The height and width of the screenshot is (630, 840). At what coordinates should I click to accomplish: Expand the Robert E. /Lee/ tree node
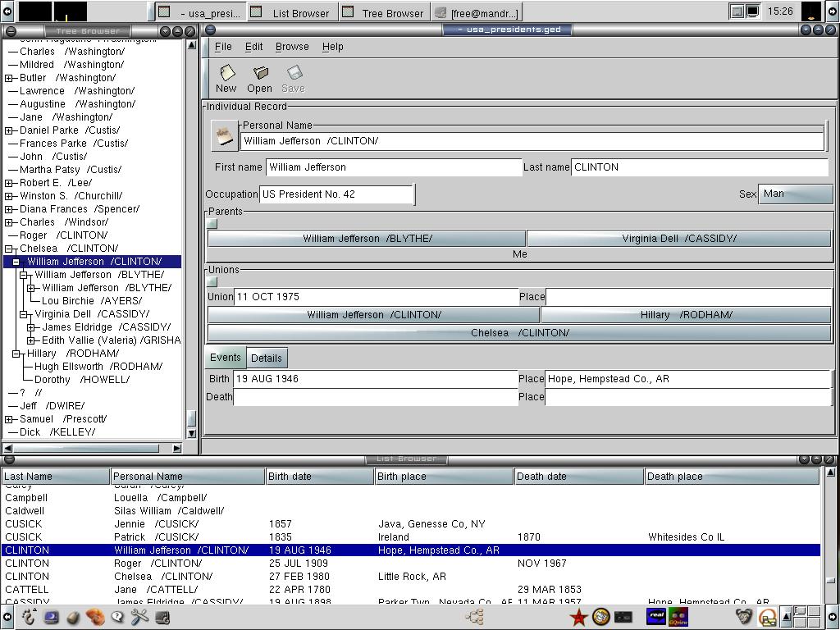pos(8,183)
